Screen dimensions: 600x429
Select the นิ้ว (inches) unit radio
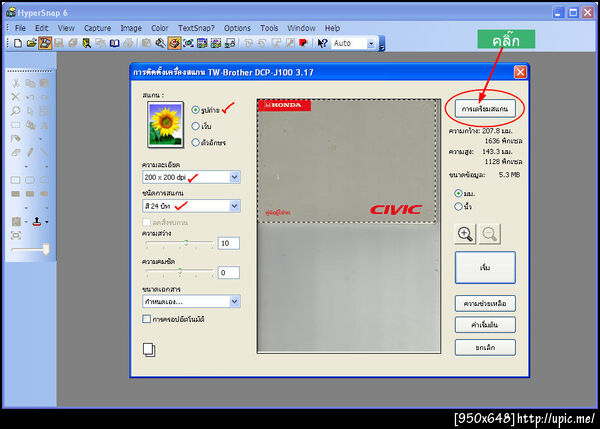pos(458,207)
